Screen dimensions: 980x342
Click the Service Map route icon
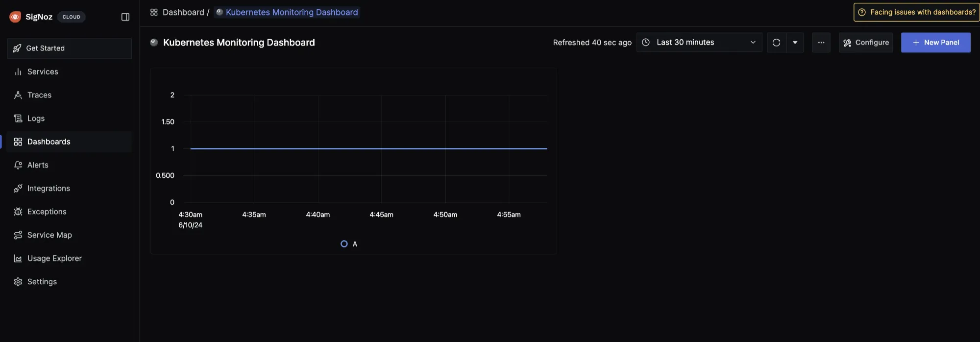pos(18,235)
